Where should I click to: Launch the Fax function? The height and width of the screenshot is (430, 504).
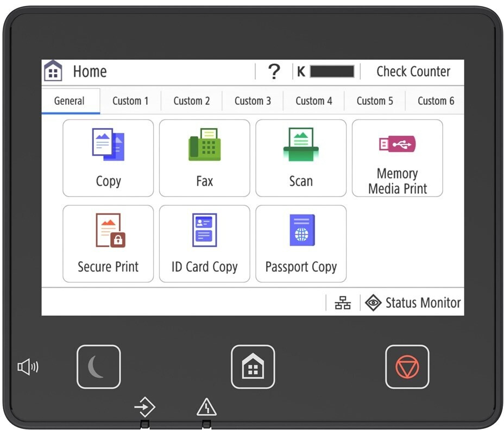click(204, 158)
